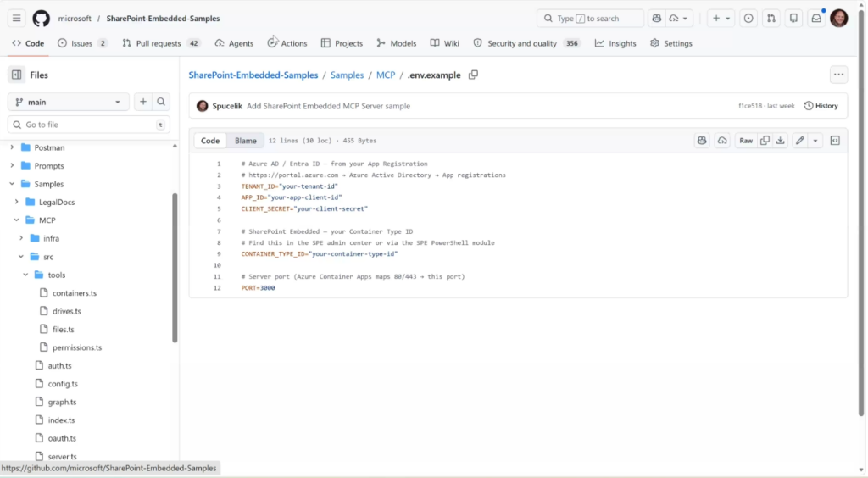Collapse the tools folder

(26, 275)
